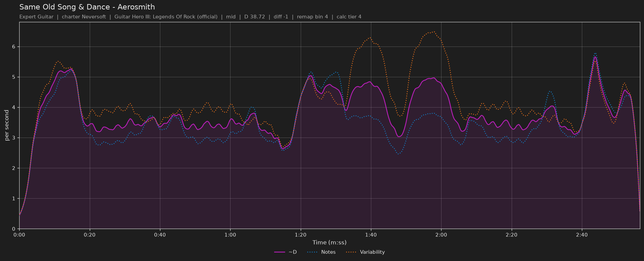
Task: Click the Notes curve dip near 1:48
Action: 399,154
